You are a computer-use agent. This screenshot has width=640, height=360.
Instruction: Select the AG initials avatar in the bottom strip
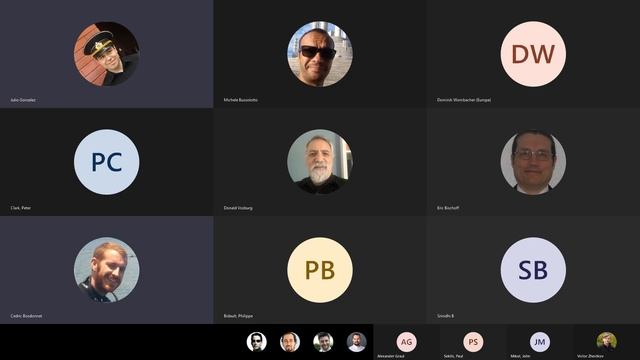coord(407,342)
